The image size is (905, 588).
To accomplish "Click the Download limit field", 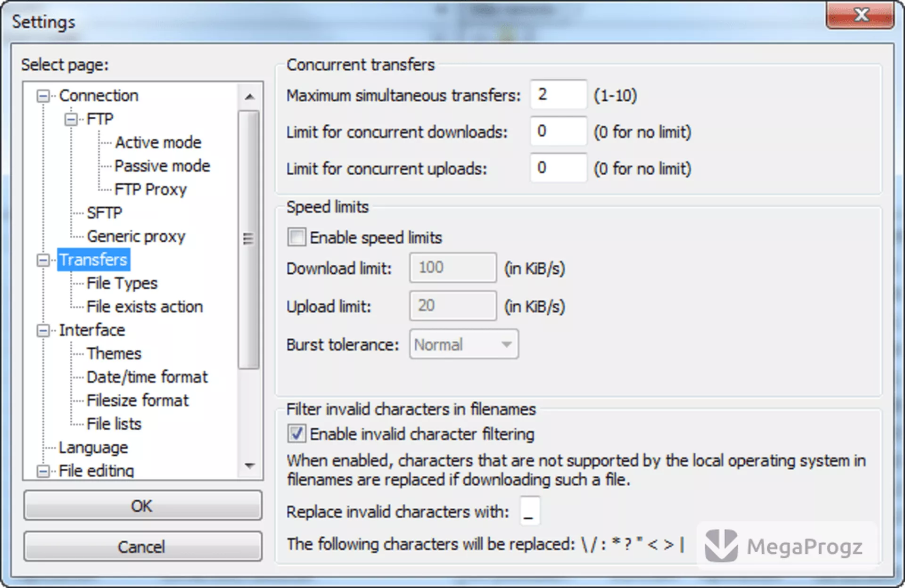I will tap(453, 268).
